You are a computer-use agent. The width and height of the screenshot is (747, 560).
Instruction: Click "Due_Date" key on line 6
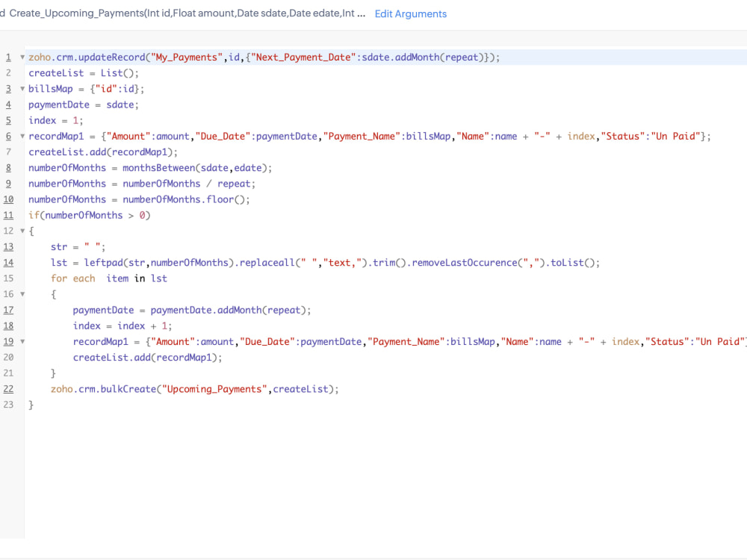(223, 136)
